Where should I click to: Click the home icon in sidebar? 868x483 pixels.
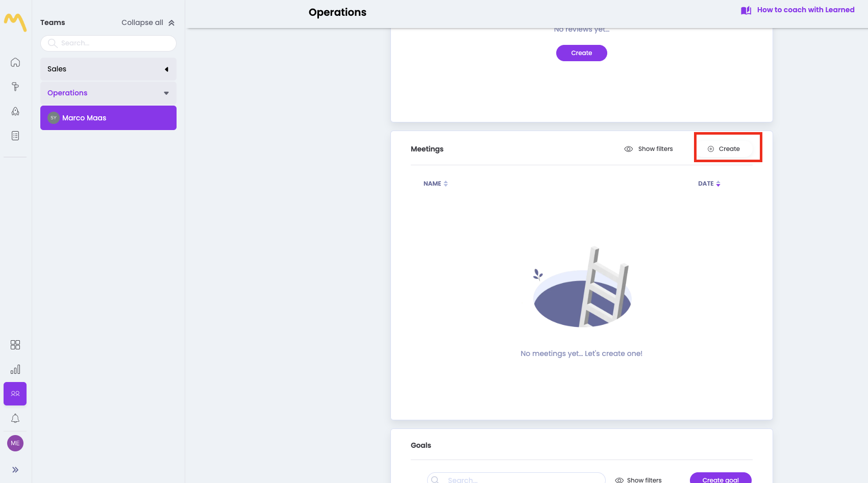point(15,62)
